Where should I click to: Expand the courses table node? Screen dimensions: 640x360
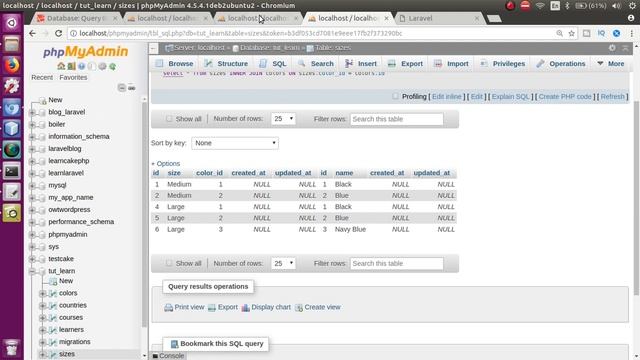(x=42, y=318)
